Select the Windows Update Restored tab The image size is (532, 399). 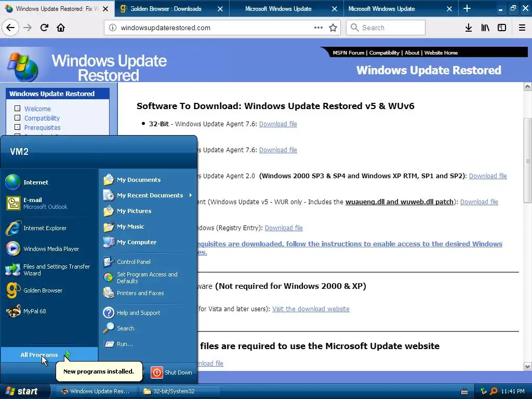click(x=57, y=8)
